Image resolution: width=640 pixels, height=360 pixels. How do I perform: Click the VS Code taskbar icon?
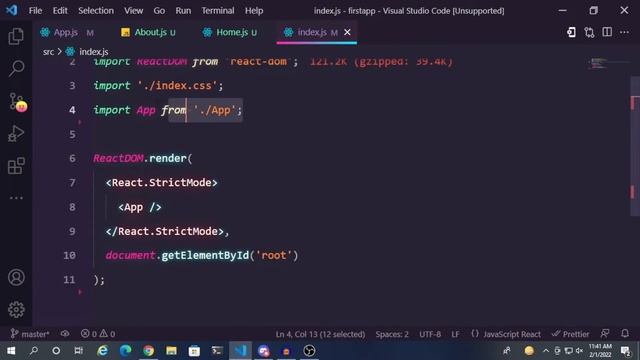[x=240, y=351]
